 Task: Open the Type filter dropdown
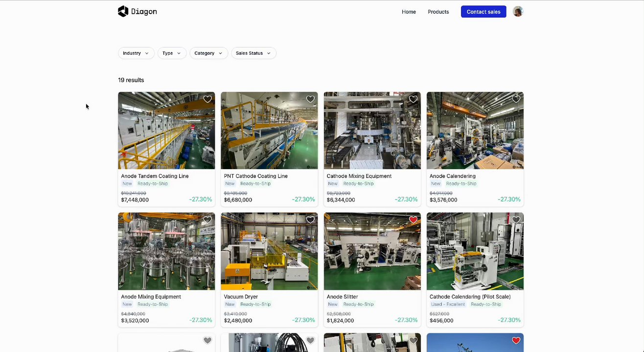pos(172,53)
